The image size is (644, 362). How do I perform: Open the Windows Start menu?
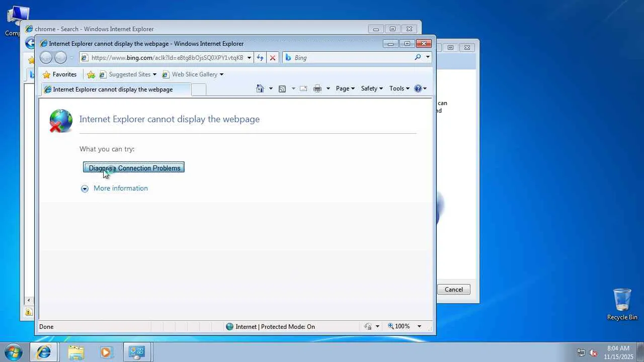[13, 352]
